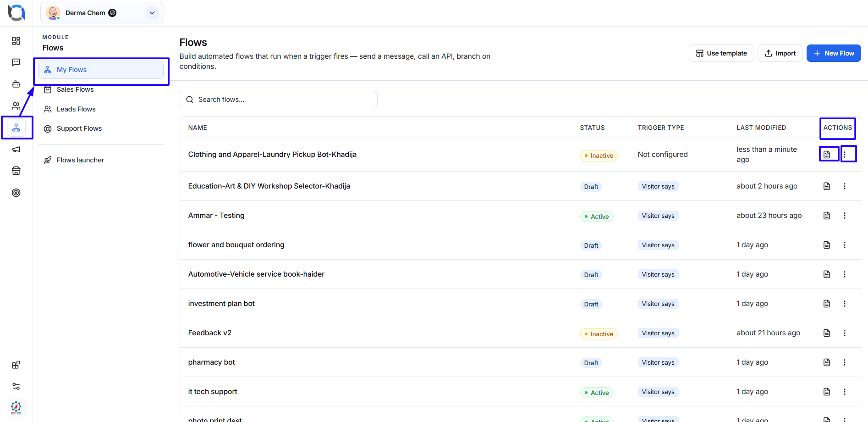868x422 pixels.
Task: Open the store sidebar icon
Action: point(16,171)
